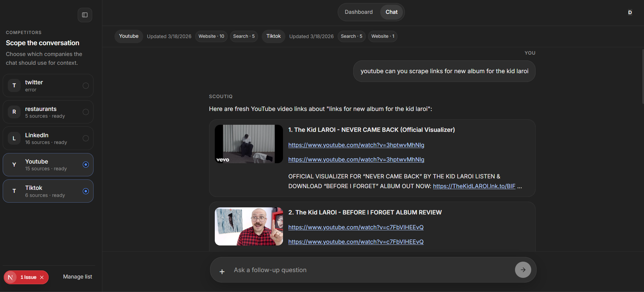Click the 1 Issue label

point(28,277)
